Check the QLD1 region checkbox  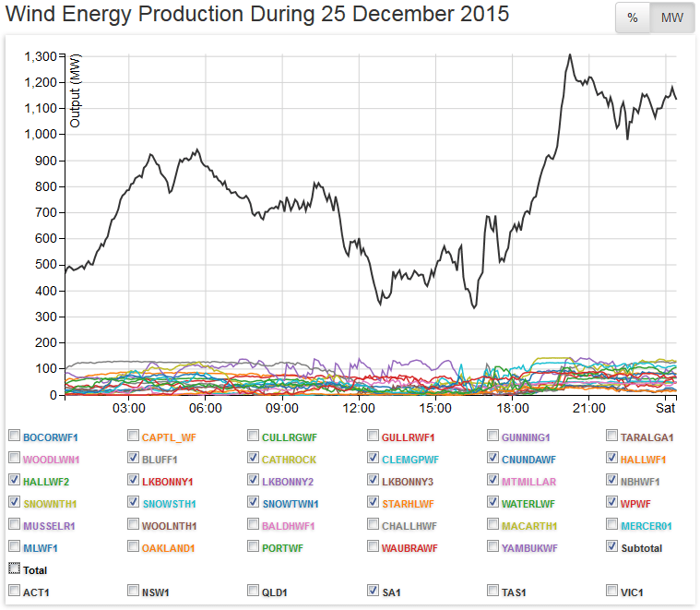(x=254, y=591)
